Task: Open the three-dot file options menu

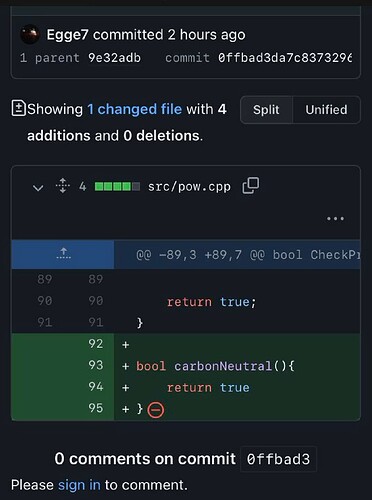Action: point(335,219)
